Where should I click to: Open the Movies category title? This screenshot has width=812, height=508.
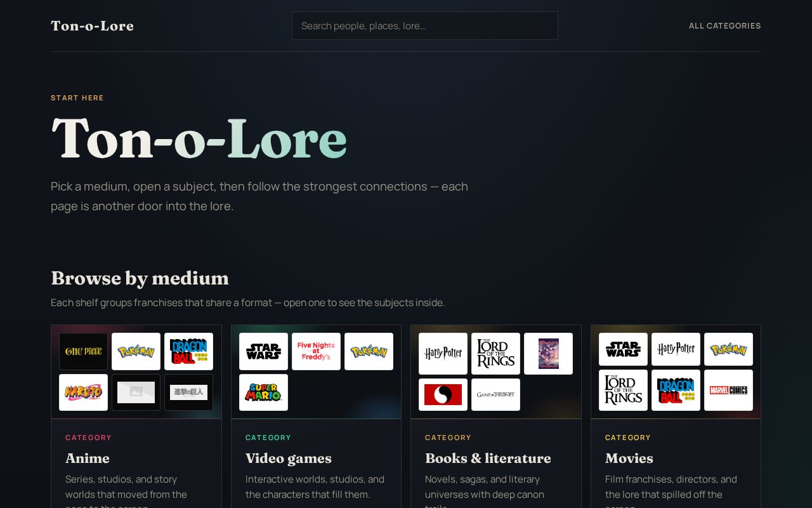tap(629, 458)
